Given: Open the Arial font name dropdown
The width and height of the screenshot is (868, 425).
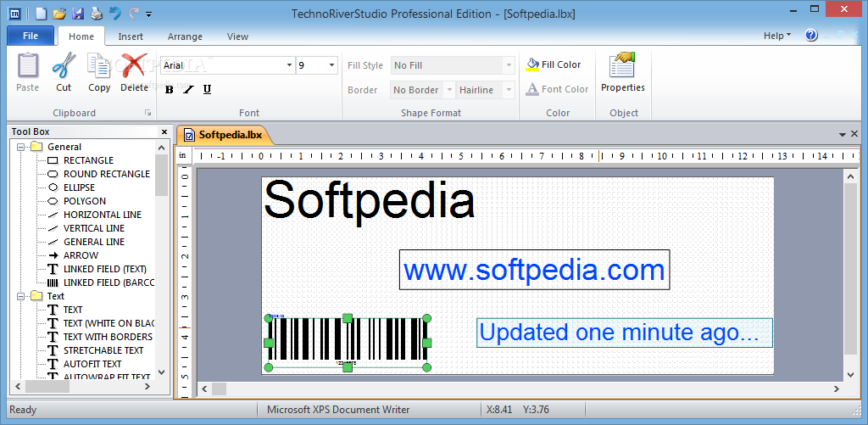Looking at the screenshot, I should 290,65.
